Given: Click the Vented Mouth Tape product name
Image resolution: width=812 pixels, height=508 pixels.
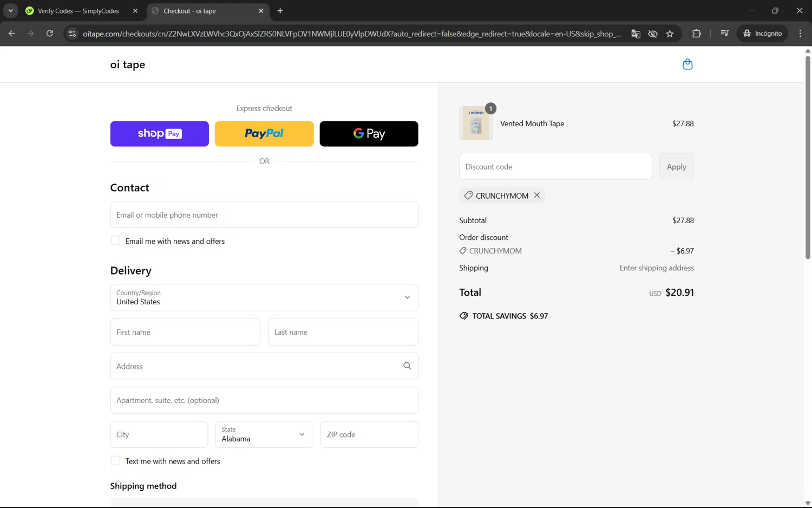Looking at the screenshot, I should point(532,123).
